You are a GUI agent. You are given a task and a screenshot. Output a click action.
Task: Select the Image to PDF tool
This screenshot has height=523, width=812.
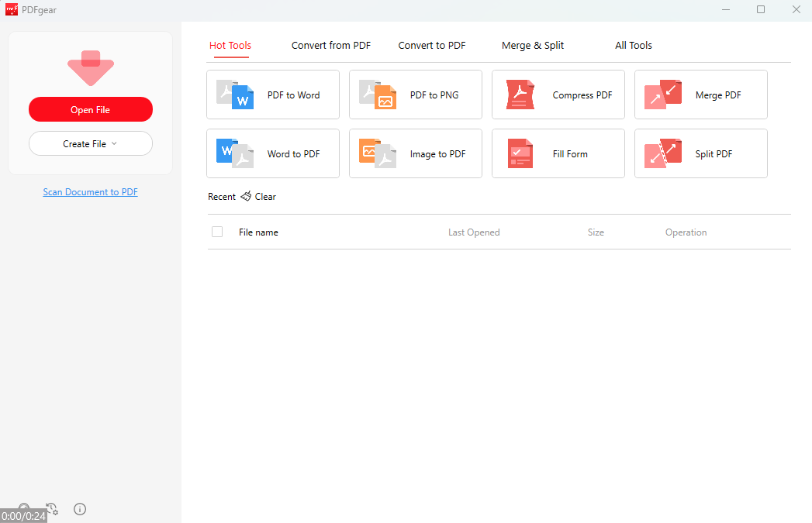click(415, 153)
